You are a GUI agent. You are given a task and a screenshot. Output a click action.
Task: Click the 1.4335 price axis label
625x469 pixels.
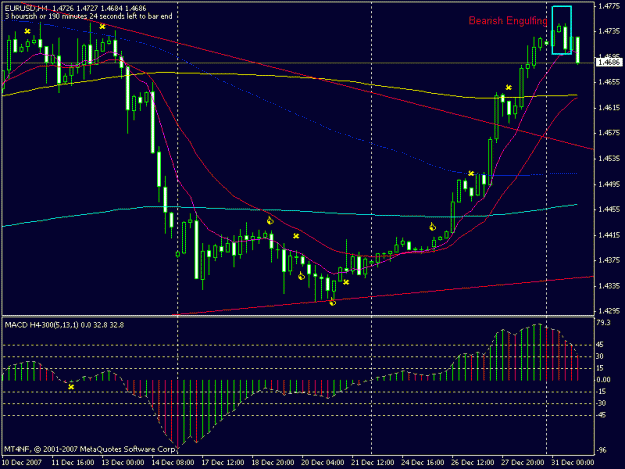[x=609, y=286]
